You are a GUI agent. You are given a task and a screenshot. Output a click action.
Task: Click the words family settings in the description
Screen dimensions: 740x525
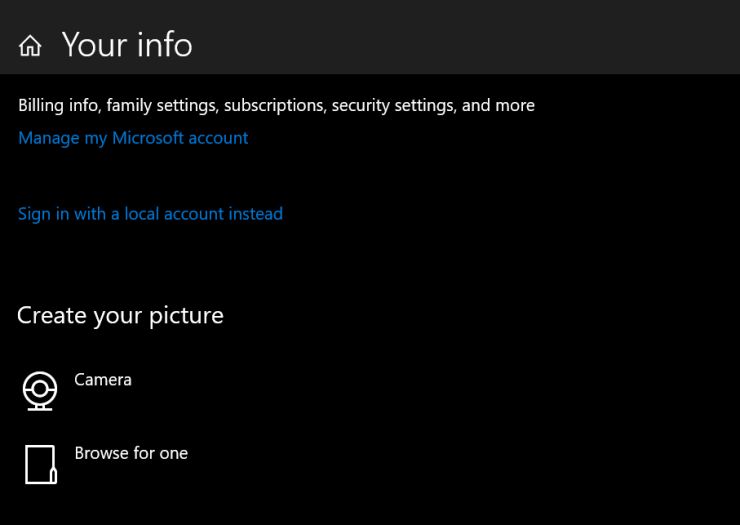pyautogui.click(x=162, y=105)
